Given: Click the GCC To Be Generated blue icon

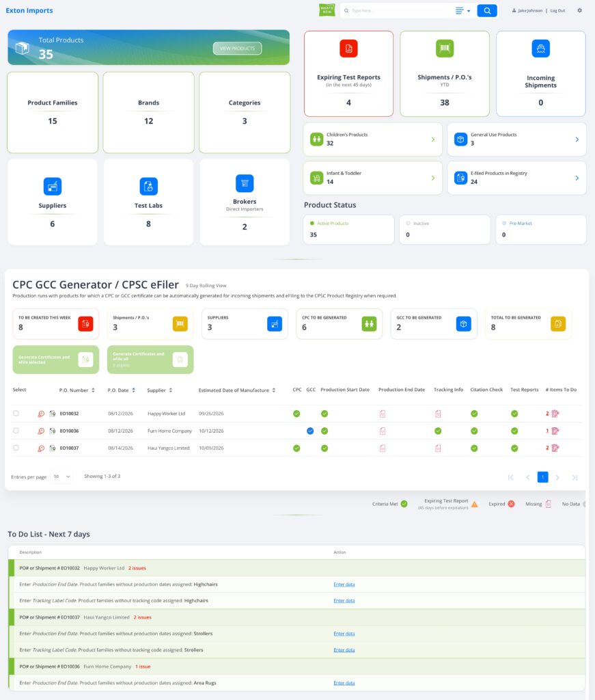Looking at the screenshot, I should pyautogui.click(x=463, y=323).
